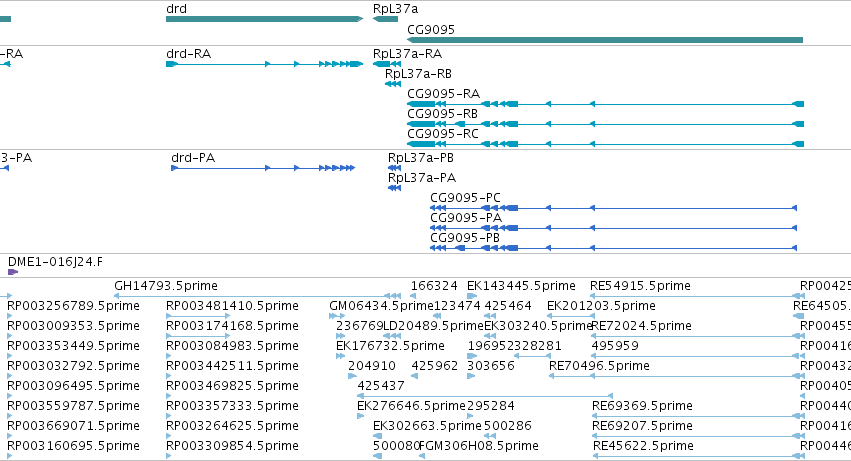Select the drd-RA transcript exon glyph
Screen dimensions: 851x461
pos(264,64)
